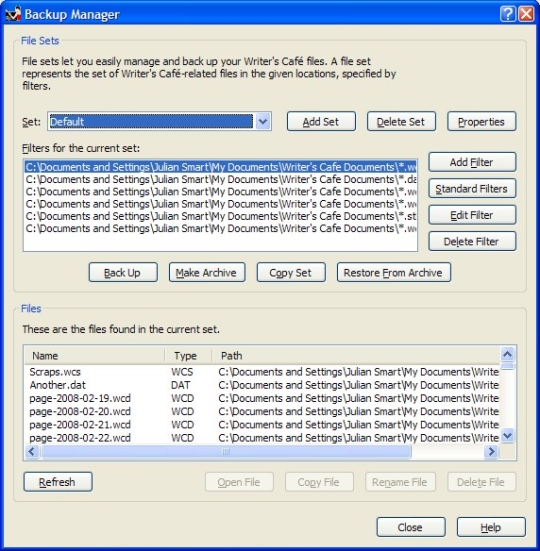Screen dimensions: 540x551
Task: Select the filter ending in *.da
Action: pos(221,179)
